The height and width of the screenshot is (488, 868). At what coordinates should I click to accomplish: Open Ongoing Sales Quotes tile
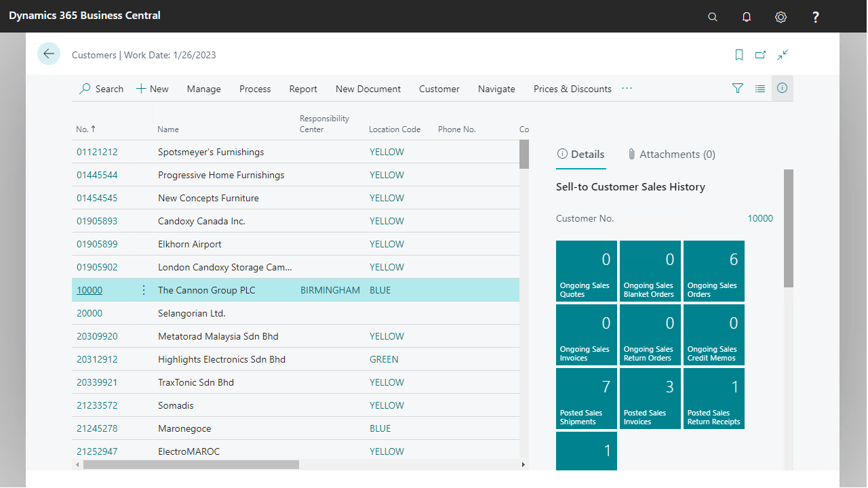click(587, 271)
